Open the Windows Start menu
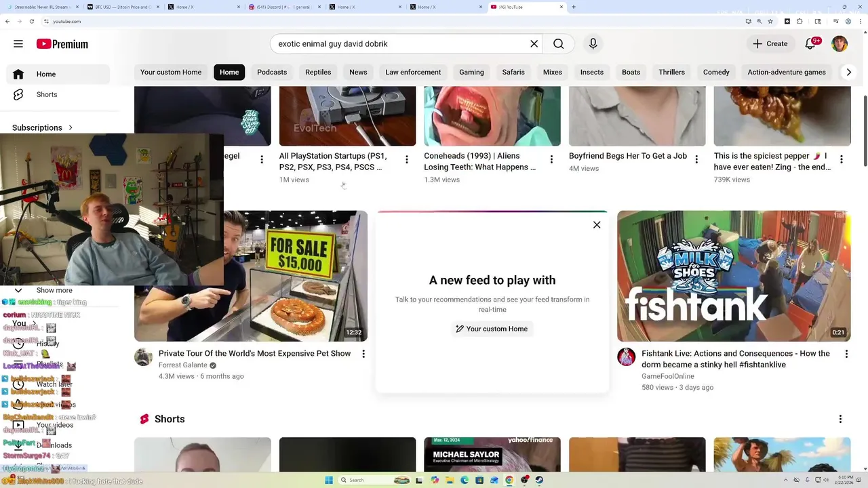 click(329, 480)
